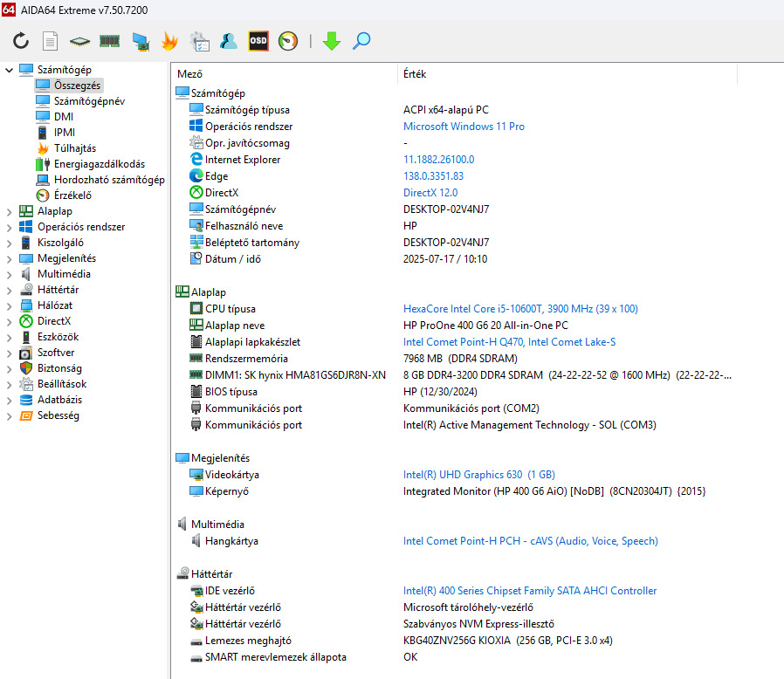Select the Túlhajtás tree item
Screen dimensions: 784x679
click(x=75, y=148)
